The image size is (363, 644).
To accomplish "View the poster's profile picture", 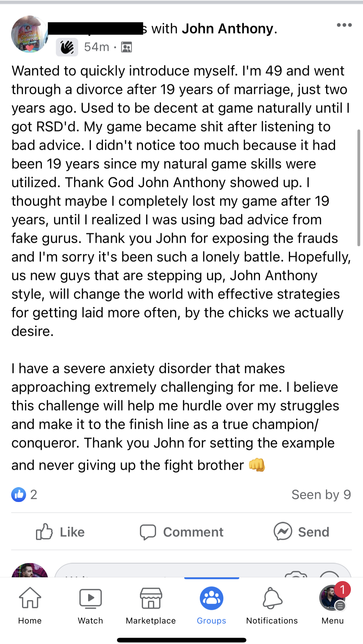I will click(x=30, y=34).
